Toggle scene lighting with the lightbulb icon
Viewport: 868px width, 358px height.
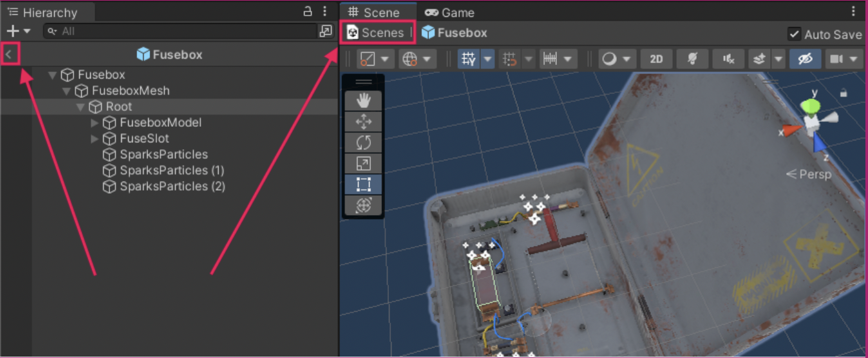tap(692, 59)
